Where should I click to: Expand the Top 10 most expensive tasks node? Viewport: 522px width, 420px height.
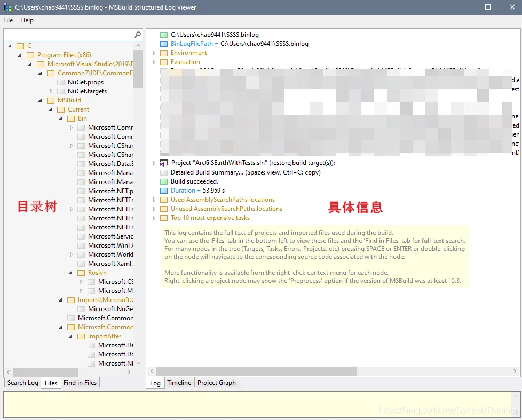[x=154, y=218]
